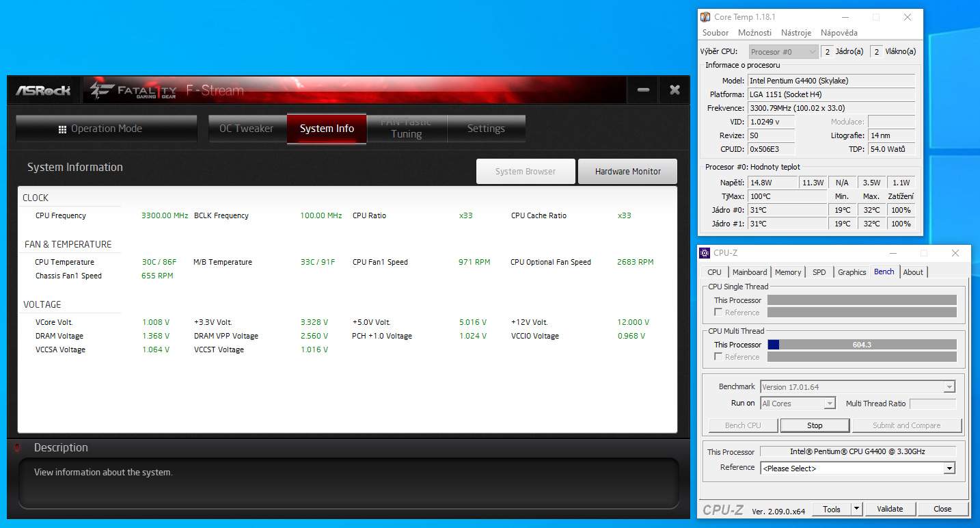
Task: Click VCore Volt. value 1.008 V
Action: (x=156, y=322)
